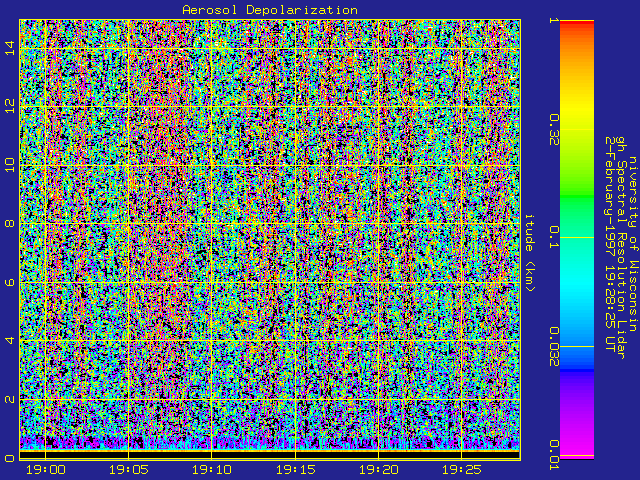The image size is (640, 480).
Task: Click the altitude axis label 12
Action: tap(10, 107)
